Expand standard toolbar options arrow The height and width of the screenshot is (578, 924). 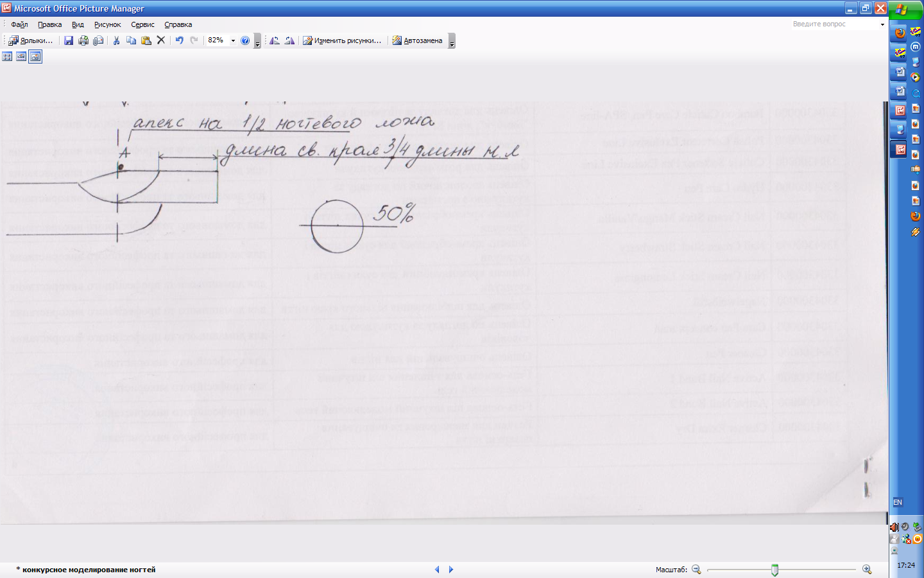[257, 40]
